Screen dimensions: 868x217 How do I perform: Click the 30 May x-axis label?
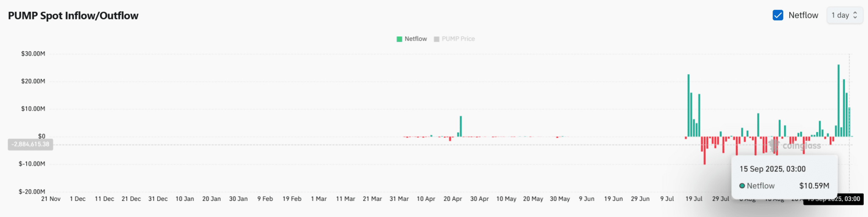(x=560, y=199)
